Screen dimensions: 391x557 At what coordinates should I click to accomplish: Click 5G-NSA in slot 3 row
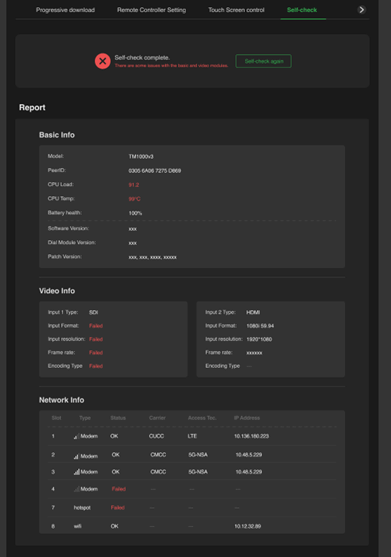tap(198, 472)
